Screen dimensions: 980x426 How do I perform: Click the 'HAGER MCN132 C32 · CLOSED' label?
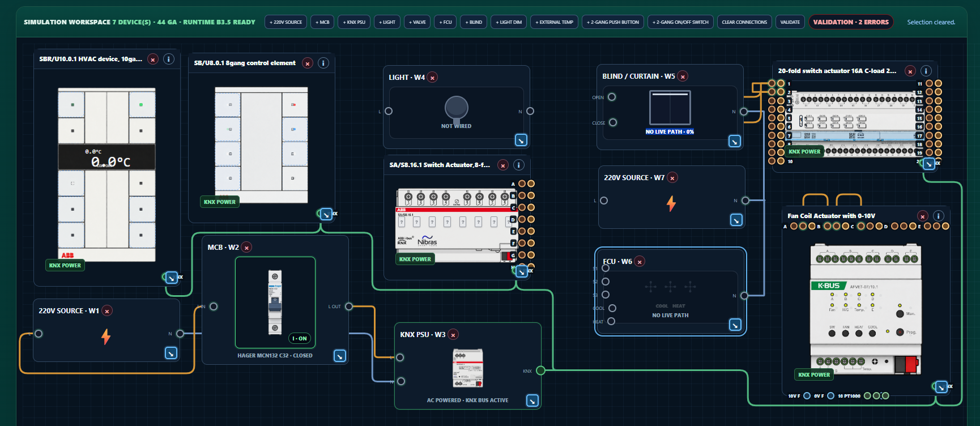point(275,356)
